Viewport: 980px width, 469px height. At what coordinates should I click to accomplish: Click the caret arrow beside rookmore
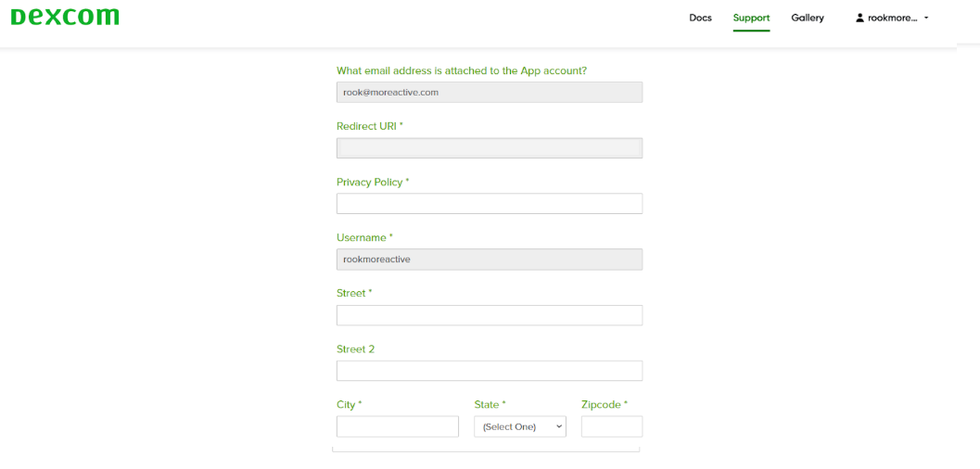tap(926, 18)
